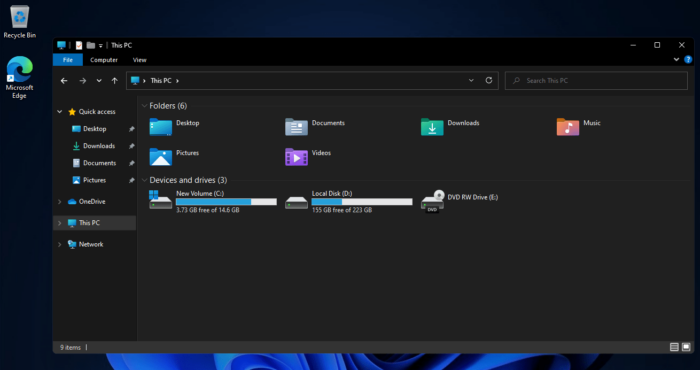Click the This PC breadcrumb in address bar

(161, 81)
